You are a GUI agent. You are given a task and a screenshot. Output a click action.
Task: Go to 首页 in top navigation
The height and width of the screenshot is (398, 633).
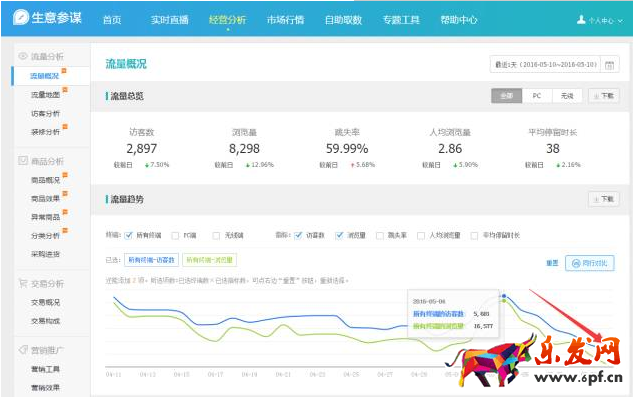[112, 20]
